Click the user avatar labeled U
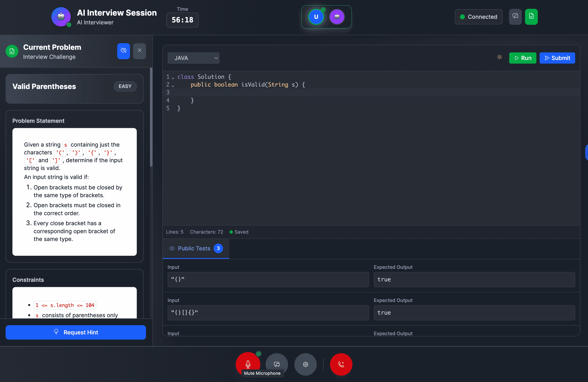 [x=316, y=17]
